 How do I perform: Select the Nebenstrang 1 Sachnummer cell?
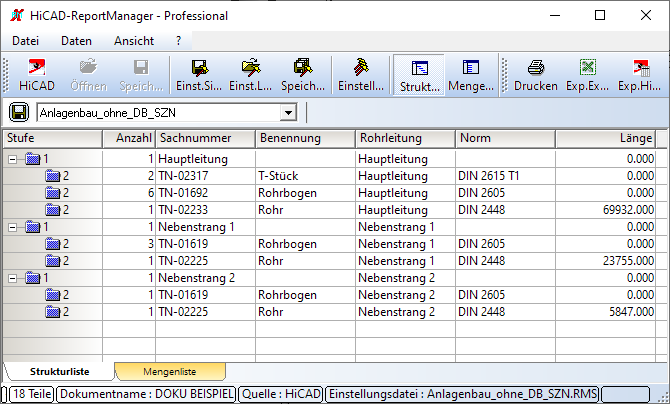[x=205, y=227]
